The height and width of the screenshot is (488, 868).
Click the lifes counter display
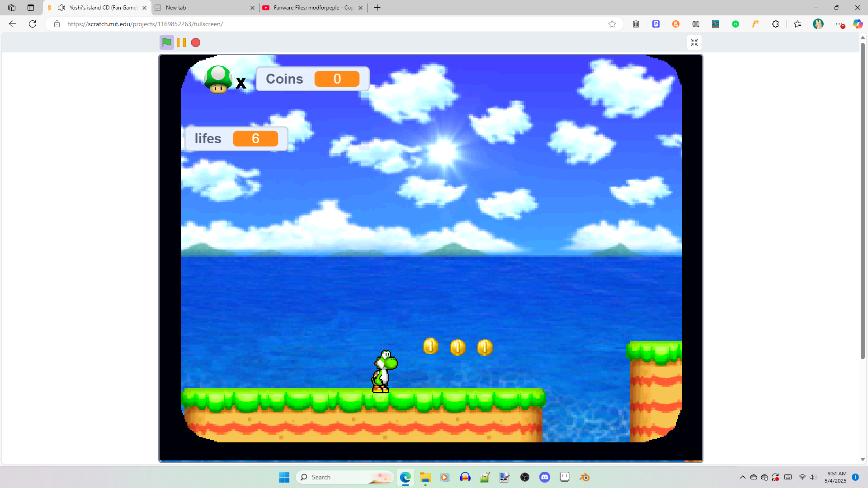(x=236, y=138)
